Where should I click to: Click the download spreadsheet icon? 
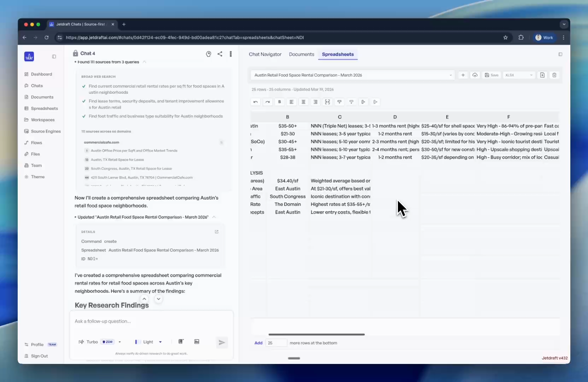pyautogui.click(x=542, y=75)
